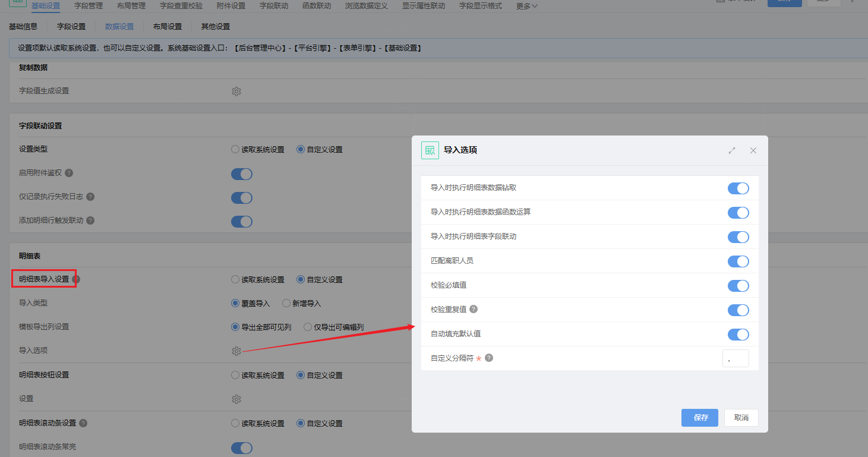Toggle 明细表滚动条常亮 switch
Viewport: 868px width, 457px height.
[x=242, y=447]
